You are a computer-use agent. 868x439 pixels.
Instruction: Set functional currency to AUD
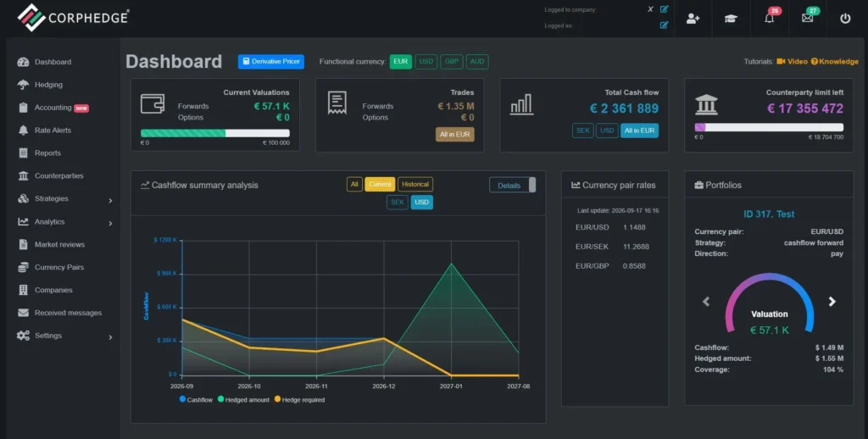click(x=477, y=62)
